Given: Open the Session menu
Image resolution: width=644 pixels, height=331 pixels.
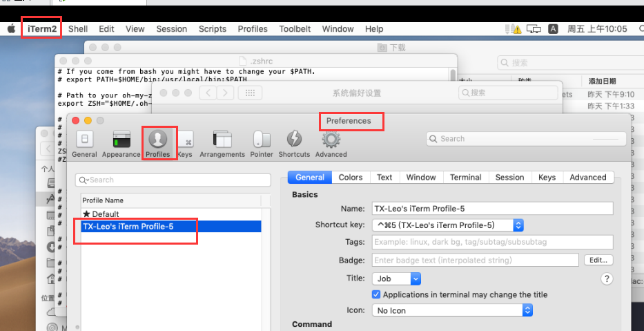Looking at the screenshot, I should pos(172,29).
